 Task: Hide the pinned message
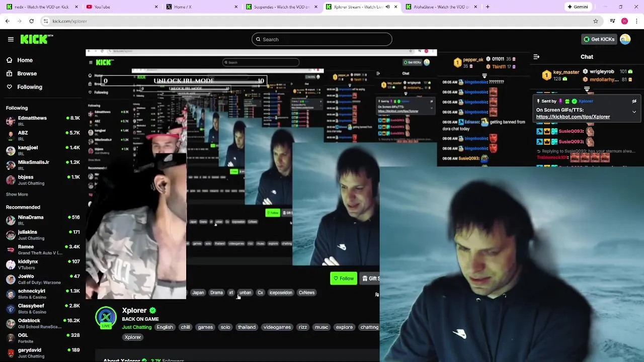pos(634,101)
